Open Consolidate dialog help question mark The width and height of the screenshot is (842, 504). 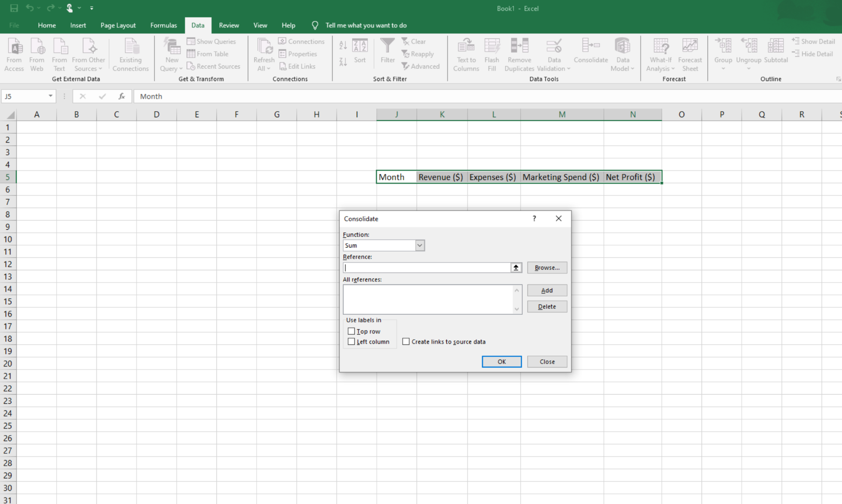534,218
